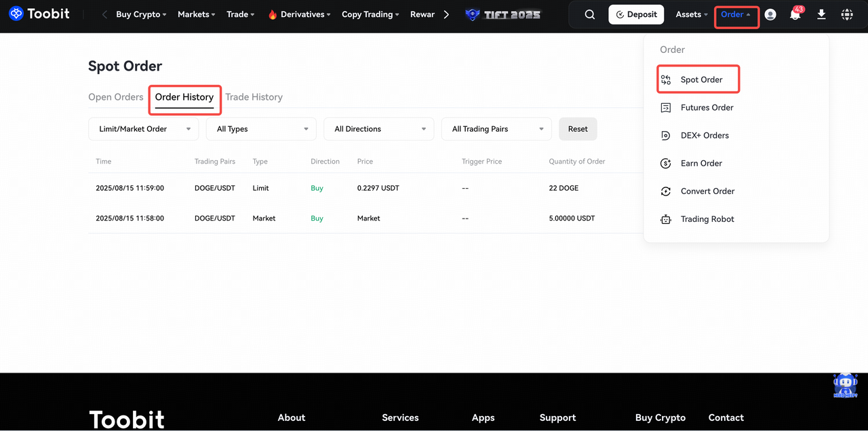Click the Contact footer heading

point(726,417)
